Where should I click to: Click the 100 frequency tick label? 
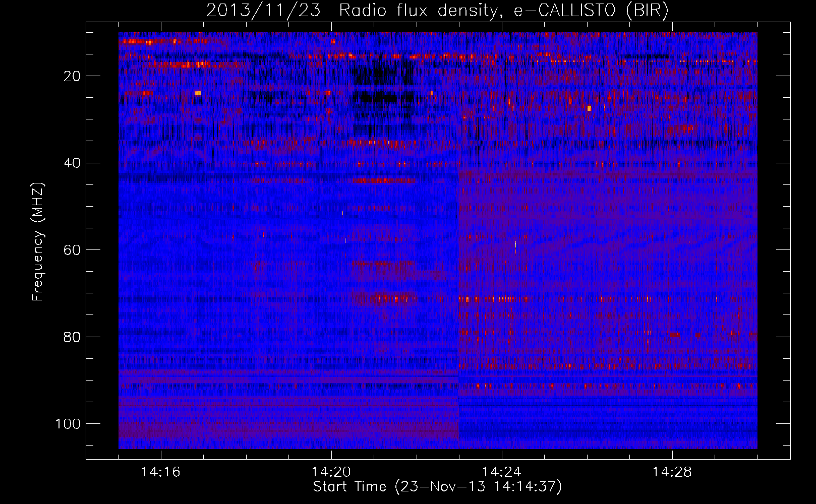point(68,424)
